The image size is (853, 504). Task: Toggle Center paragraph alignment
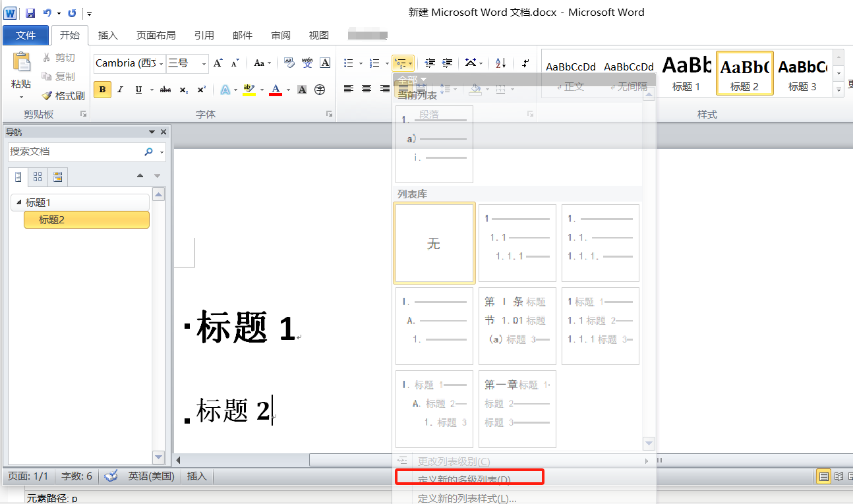367,89
